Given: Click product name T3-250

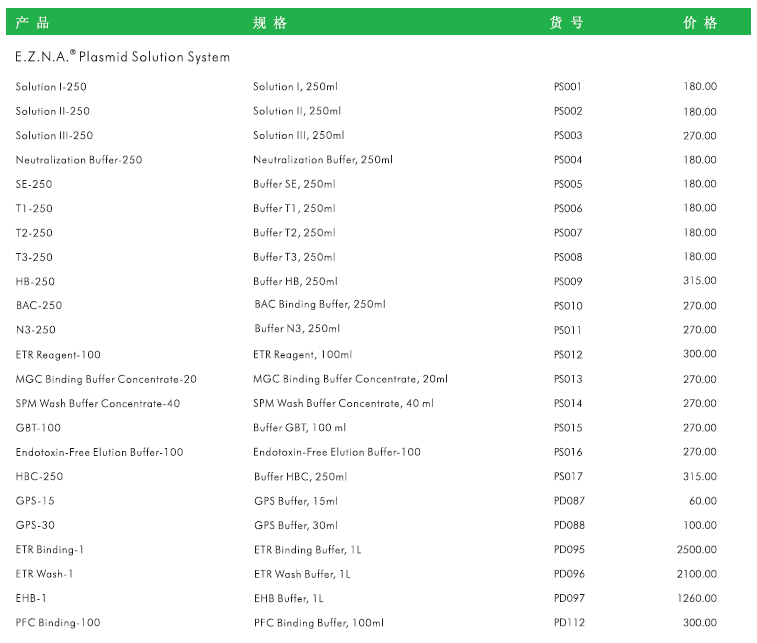Looking at the screenshot, I should 34,257.
